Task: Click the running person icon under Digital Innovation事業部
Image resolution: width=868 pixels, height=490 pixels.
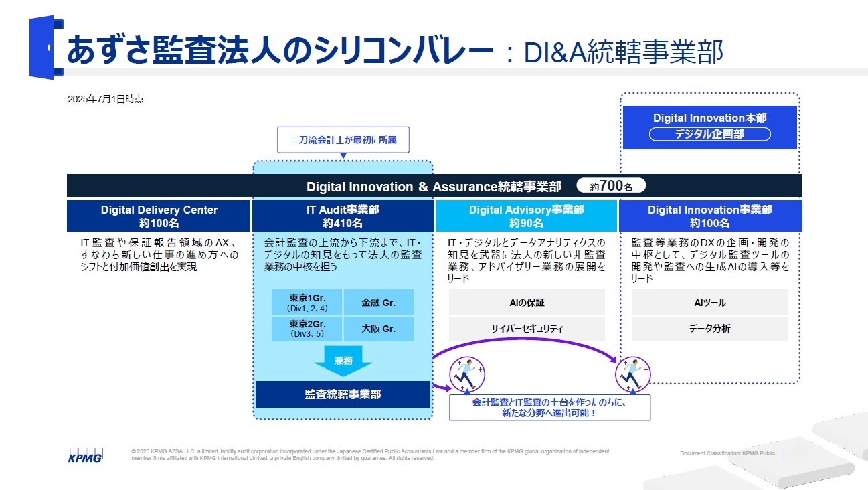Action: [x=632, y=374]
